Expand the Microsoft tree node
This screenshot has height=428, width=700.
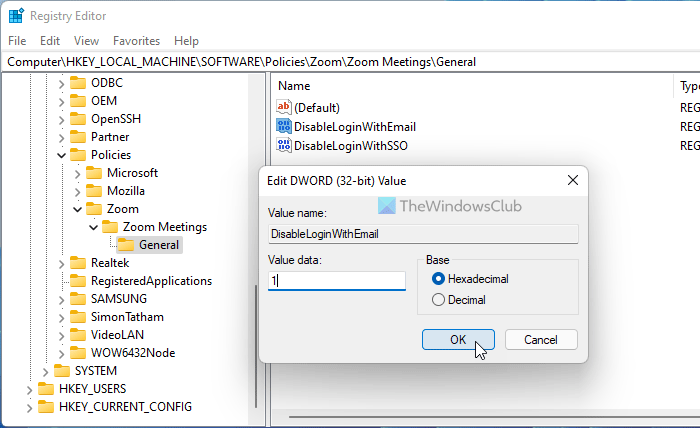(x=78, y=174)
